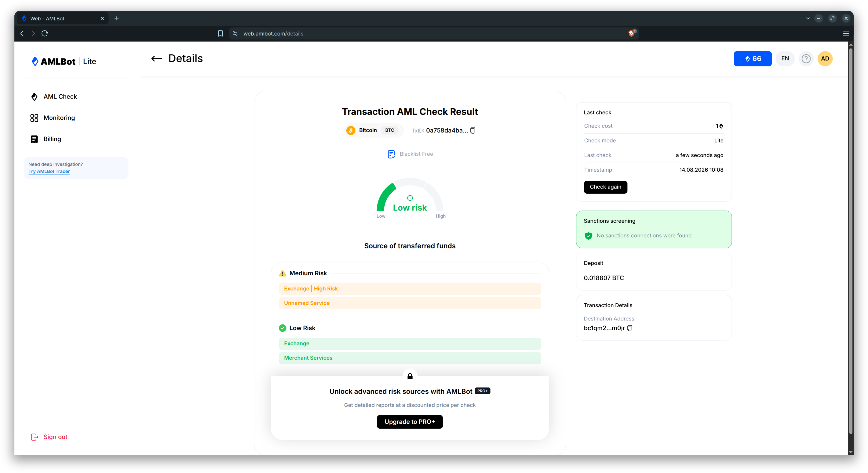Click the Check mode value Lite
The height and width of the screenshot is (473, 868).
(x=719, y=140)
